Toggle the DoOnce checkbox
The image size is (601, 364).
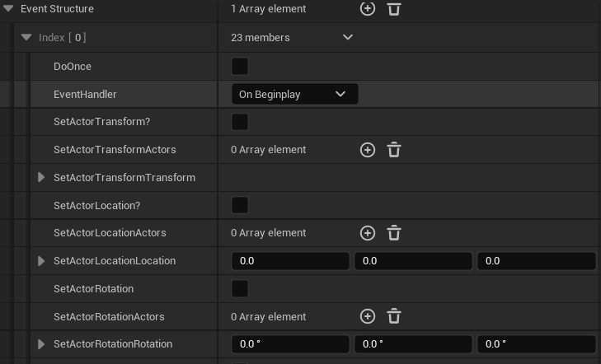[x=240, y=67]
